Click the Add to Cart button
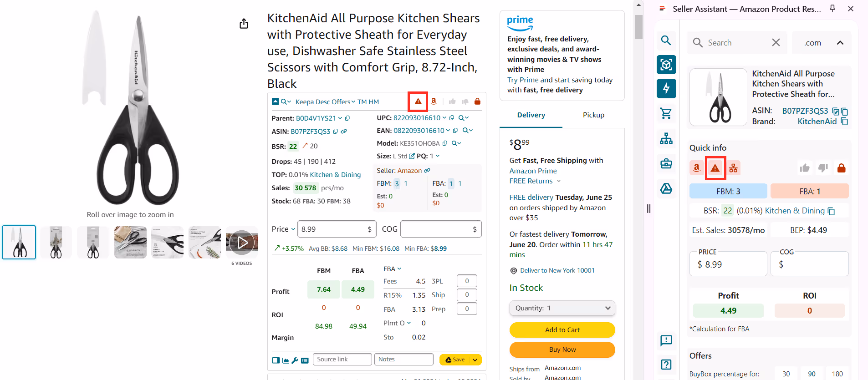 click(x=562, y=330)
